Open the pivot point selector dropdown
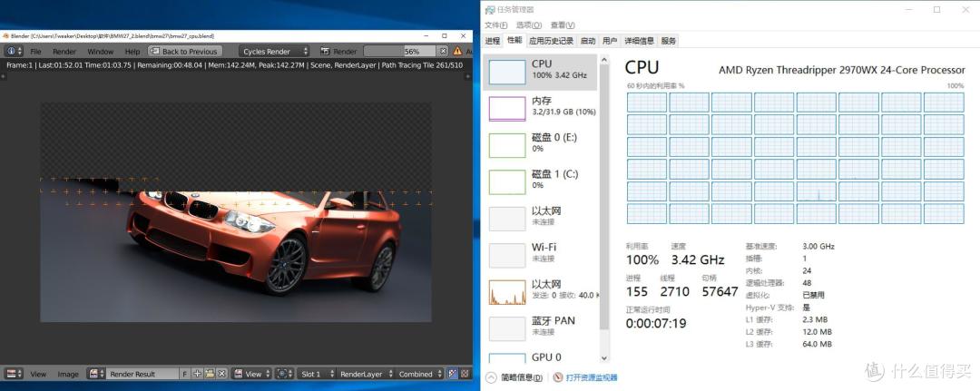Viewport: 980px width, 391px height. click(284, 374)
